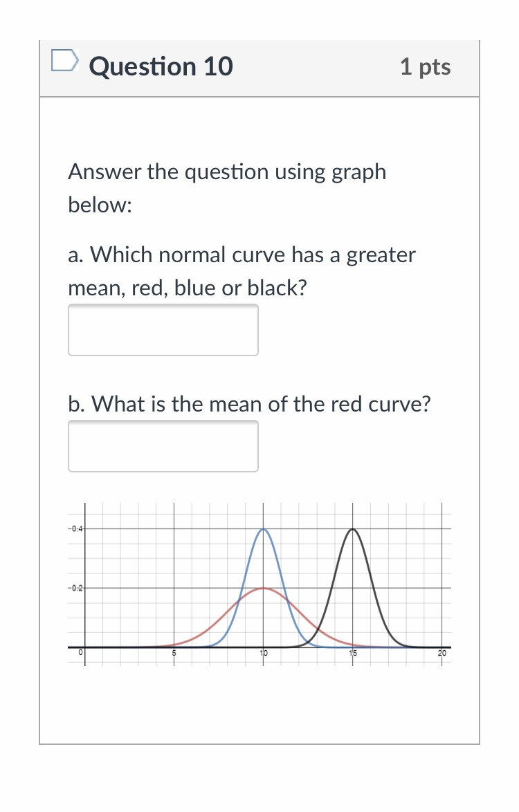
Task: Click the peak of the black curve
Action: click(x=353, y=529)
